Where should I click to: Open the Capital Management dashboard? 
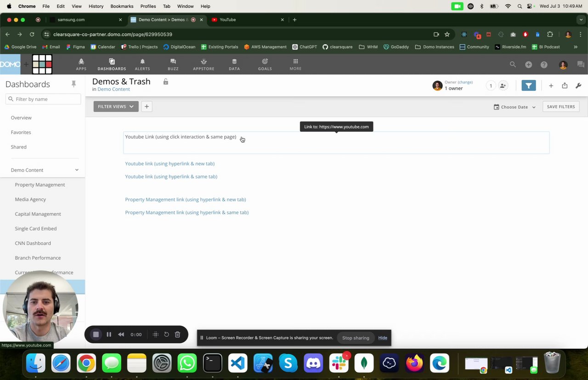click(x=38, y=214)
